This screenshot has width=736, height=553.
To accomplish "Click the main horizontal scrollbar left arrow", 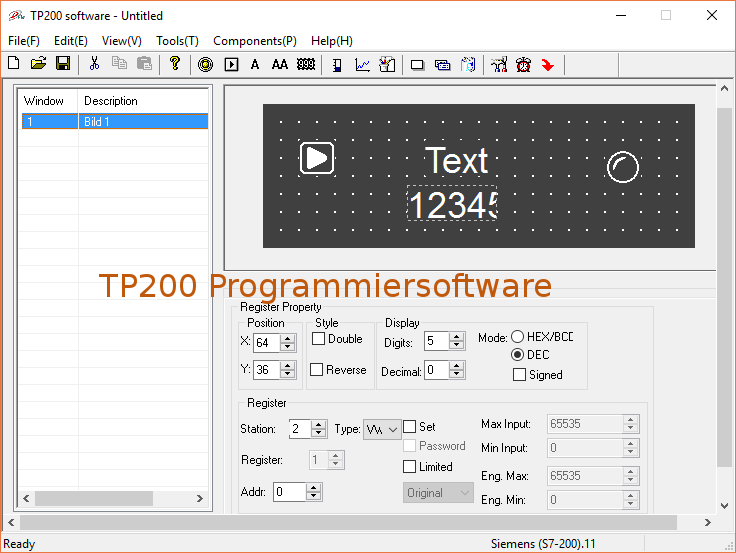I will click(x=11, y=522).
